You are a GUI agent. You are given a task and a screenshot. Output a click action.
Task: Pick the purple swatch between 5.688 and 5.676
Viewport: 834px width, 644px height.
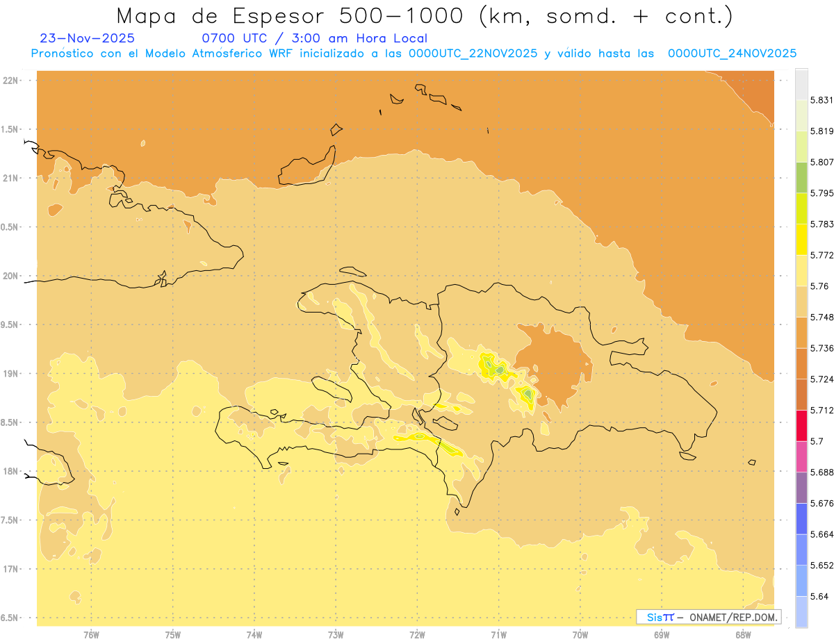point(801,488)
